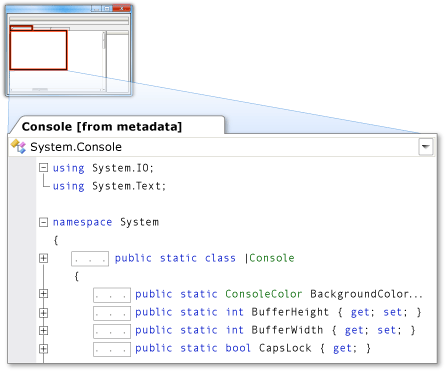The image size is (446, 372).
Task: Expand the BackgroundColor property comment outline
Action: (43, 294)
